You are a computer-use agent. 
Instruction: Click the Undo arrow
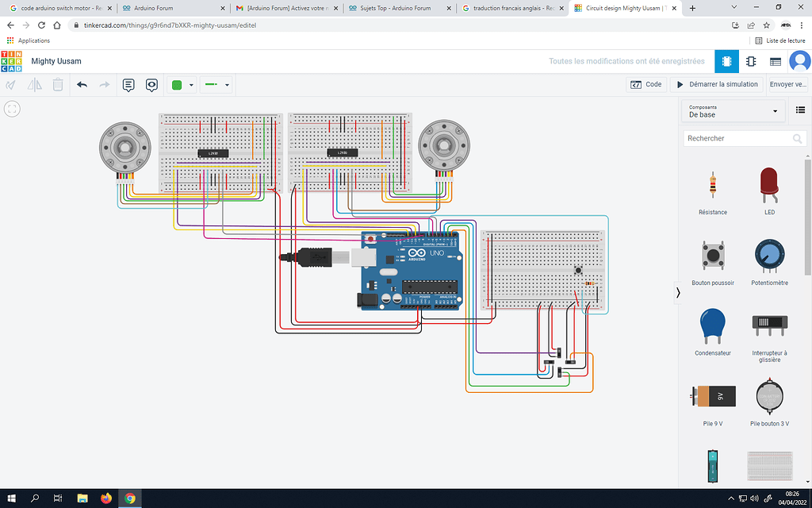[82, 84]
